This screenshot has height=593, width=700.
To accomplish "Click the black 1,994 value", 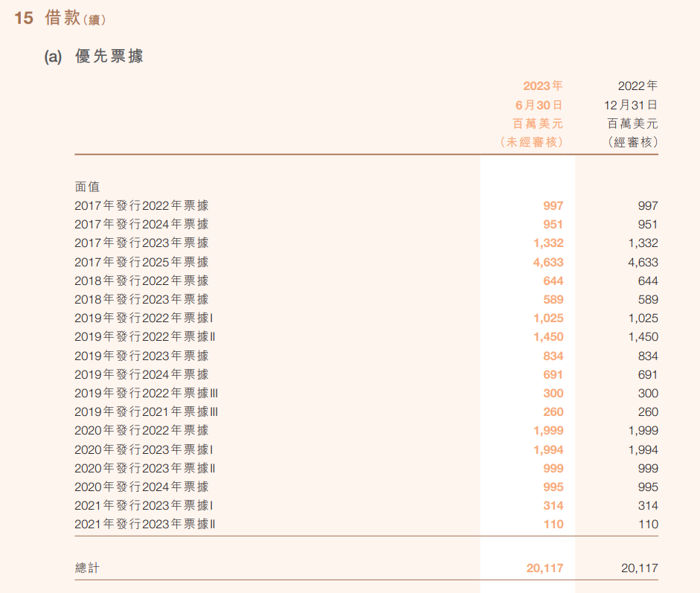I will [x=643, y=449].
